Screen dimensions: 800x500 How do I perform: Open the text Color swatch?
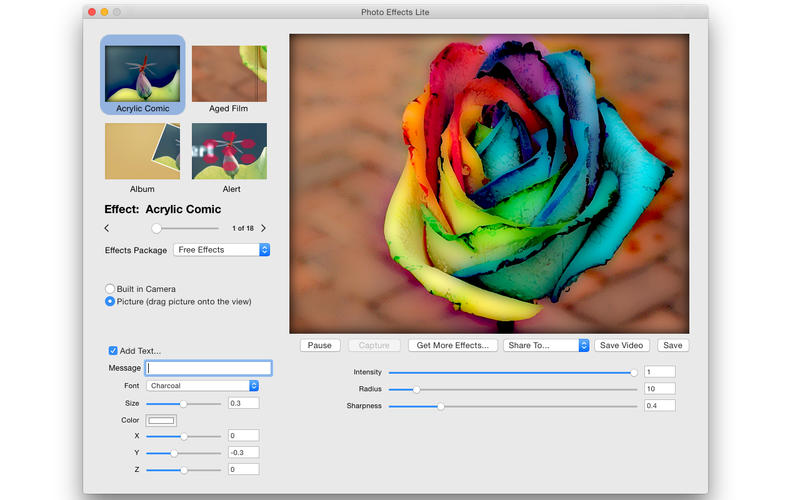coord(161,420)
